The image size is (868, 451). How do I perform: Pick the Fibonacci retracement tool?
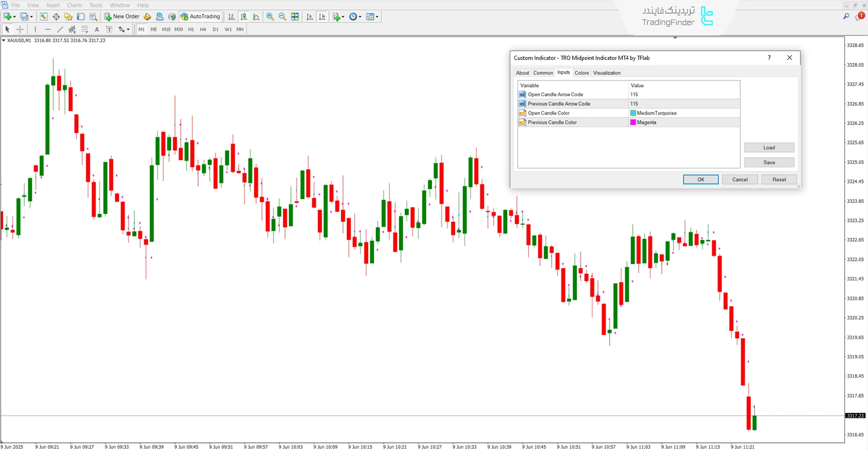point(85,29)
